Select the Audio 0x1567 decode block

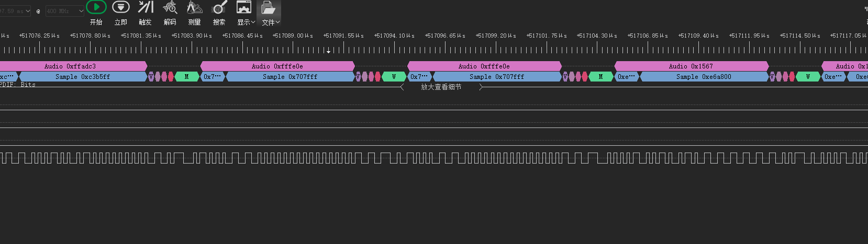click(691, 66)
